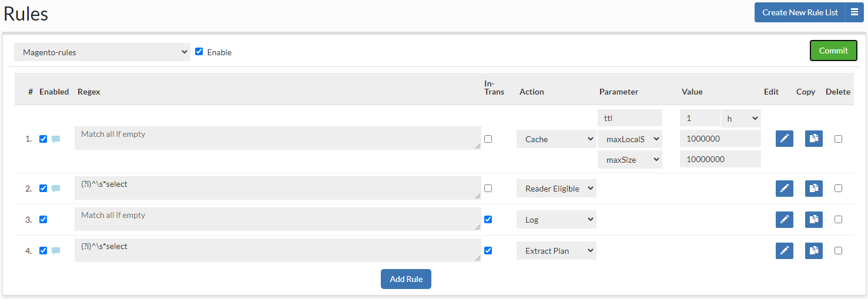Screen dimensions: 868x299
Task: Click the copy icon for rule 1
Action: tap(813, 139)
